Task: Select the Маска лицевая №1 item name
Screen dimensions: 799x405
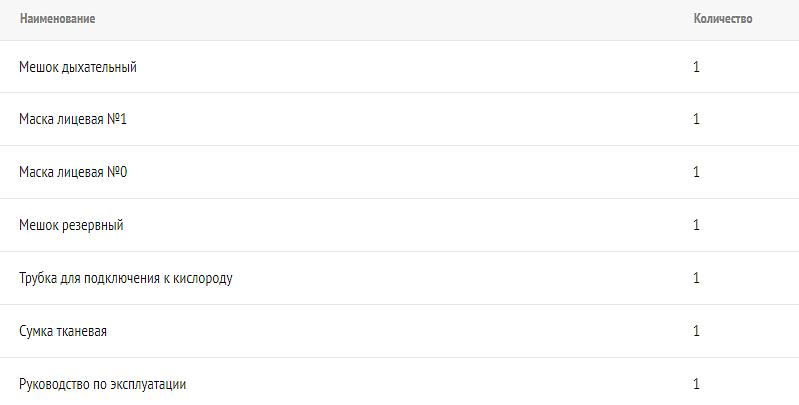Action: (x=73, y=119)
